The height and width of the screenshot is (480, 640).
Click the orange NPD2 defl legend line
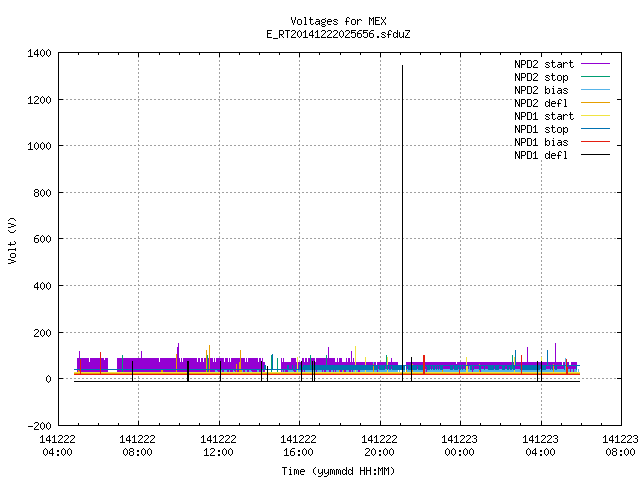coord(596,102)
